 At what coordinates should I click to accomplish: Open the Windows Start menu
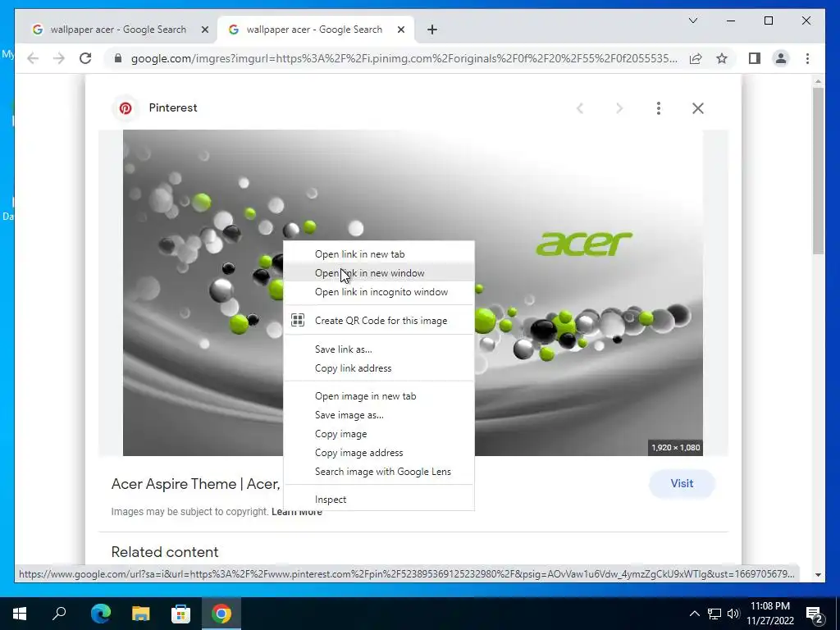(20, 614)
